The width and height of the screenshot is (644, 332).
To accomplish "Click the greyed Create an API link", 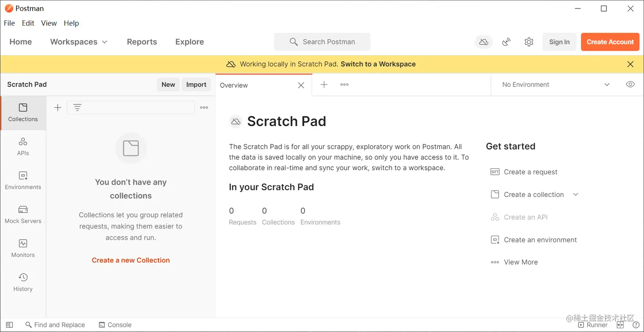I will pos(526,217).
